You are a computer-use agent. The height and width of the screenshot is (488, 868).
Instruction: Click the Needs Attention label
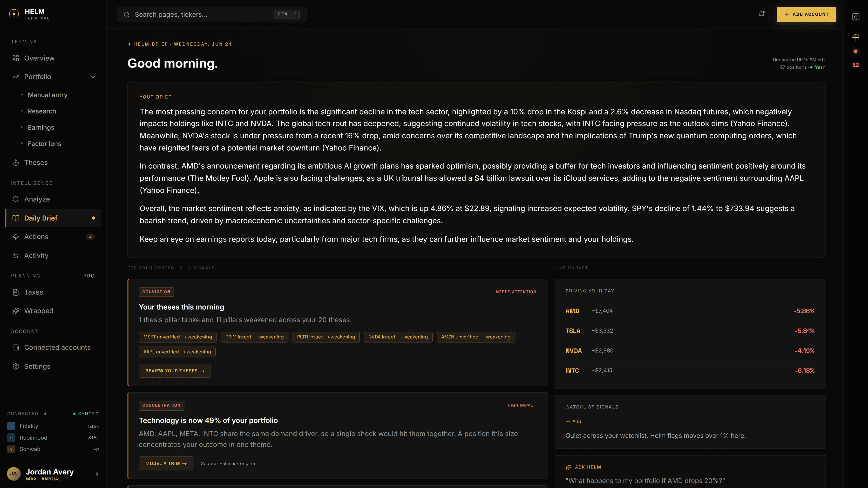(516, 292)
